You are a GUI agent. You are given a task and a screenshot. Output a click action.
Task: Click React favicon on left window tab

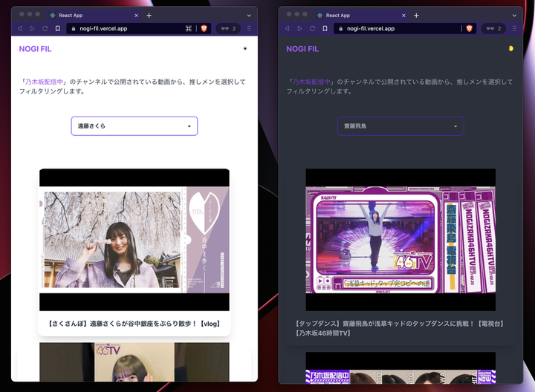[53, 16]
